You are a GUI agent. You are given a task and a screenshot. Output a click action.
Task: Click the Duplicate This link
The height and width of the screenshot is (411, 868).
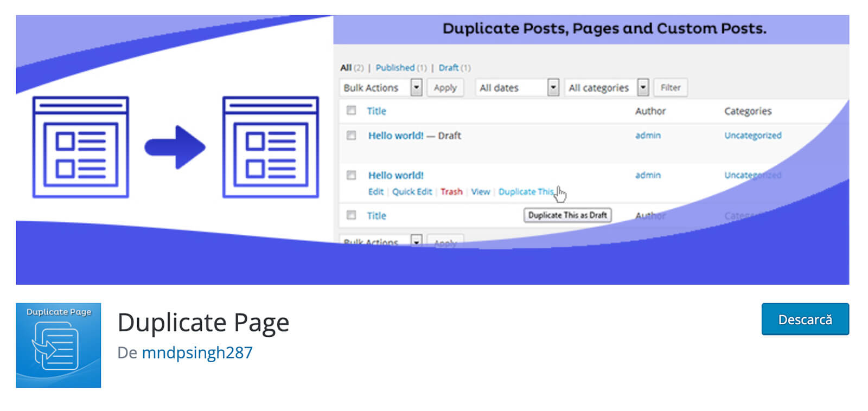tap(526, 192)
